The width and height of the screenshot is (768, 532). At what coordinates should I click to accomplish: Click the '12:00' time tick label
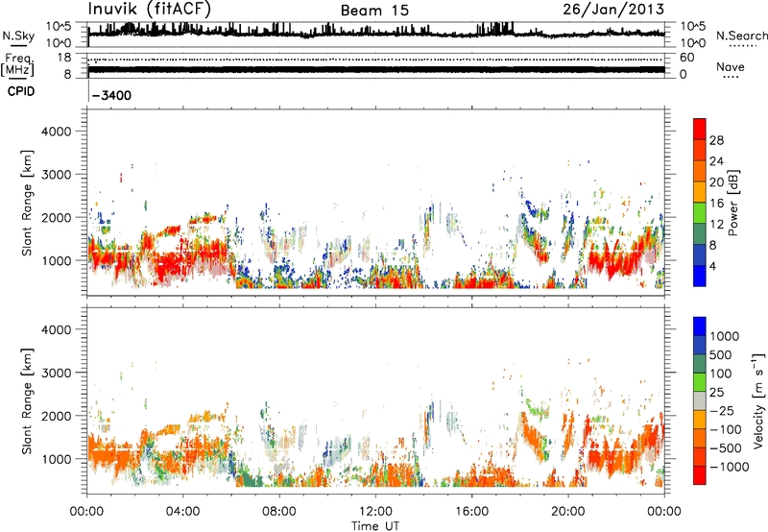pos(375,512)
